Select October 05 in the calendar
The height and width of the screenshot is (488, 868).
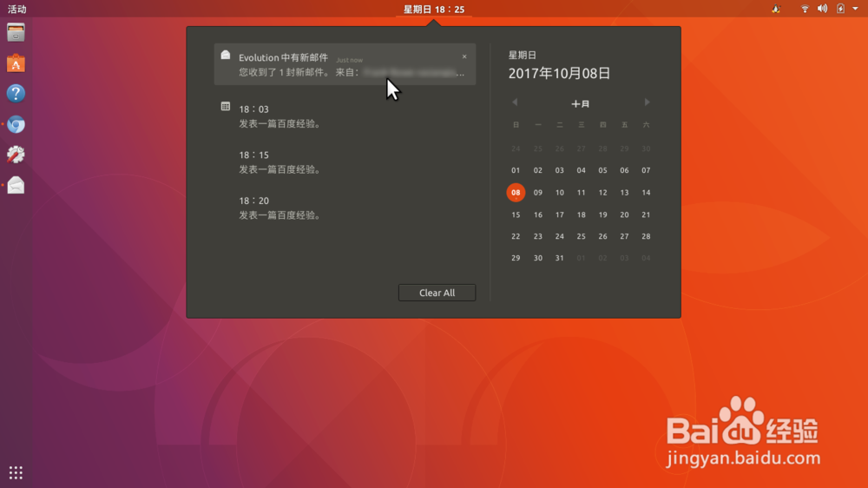(x=602, y=170)
